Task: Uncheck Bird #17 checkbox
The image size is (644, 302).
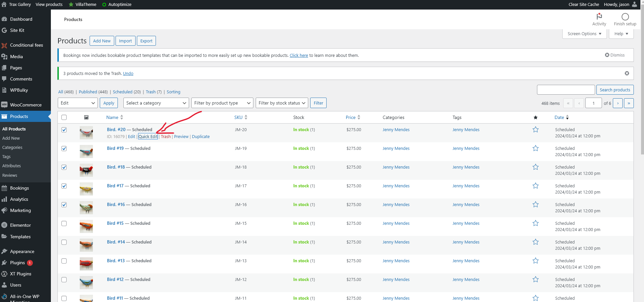Action: point(64,186)
